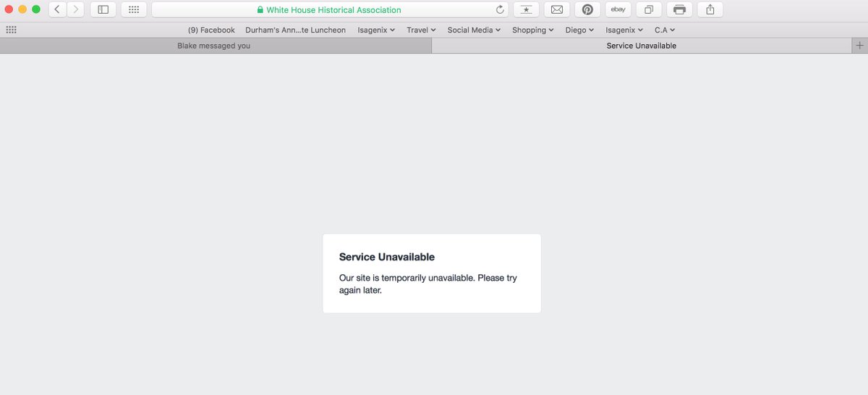Expand the Travel bookmarks folder
868x395 pixels.
[421, 30]
